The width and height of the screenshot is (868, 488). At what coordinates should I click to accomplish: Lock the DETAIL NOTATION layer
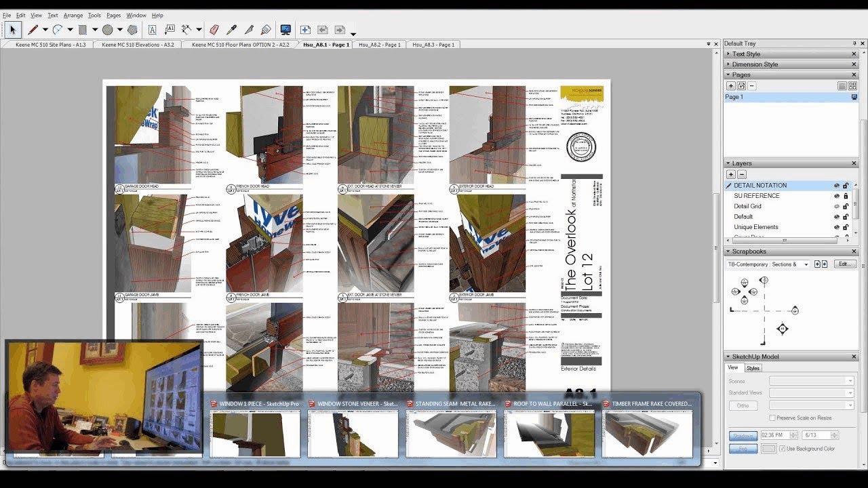pyautogui.click(x=846, y=186)
